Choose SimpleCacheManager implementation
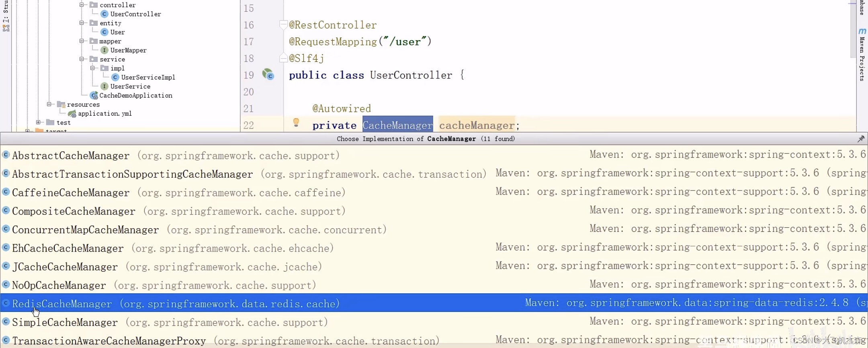The image size is (868, 348). tap(434, 322)
